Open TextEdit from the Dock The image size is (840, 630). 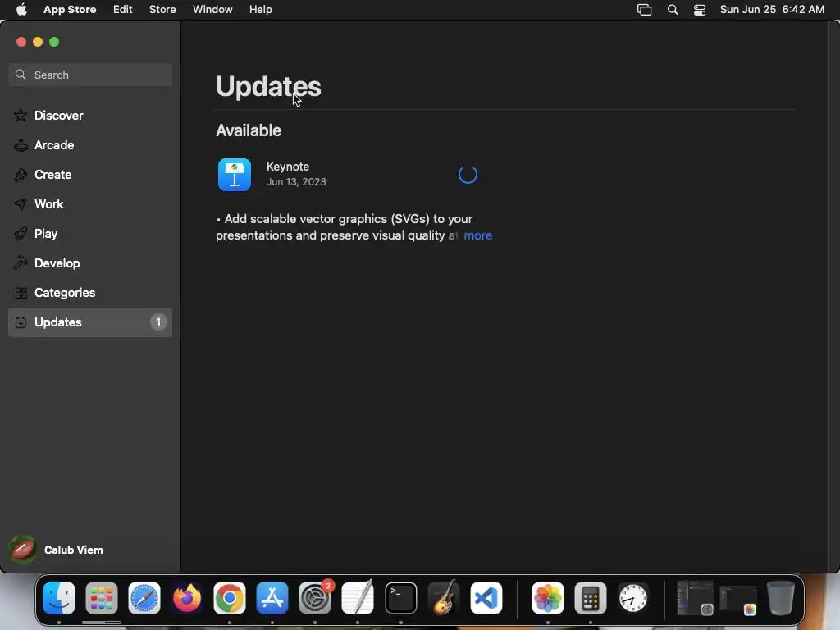pyautogui.click(x=358, y=598)
